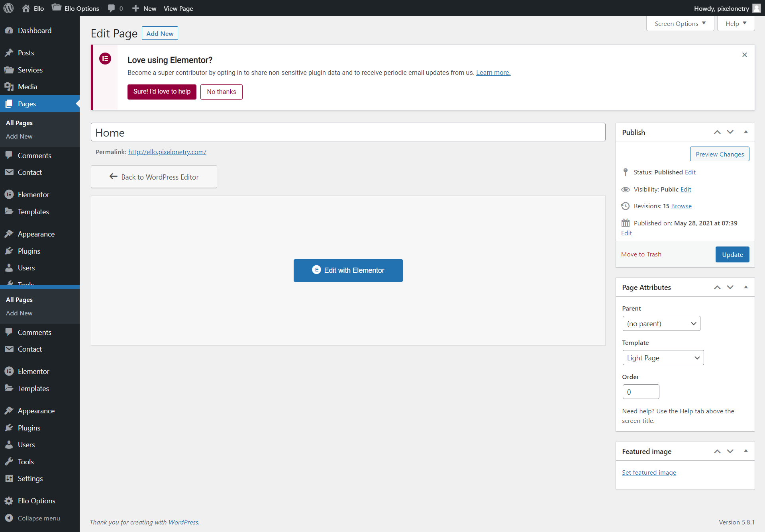Click the Plugins plug icon in sidebar
The height and width of the screenshot is (532, 765).
tap(9, 251)
